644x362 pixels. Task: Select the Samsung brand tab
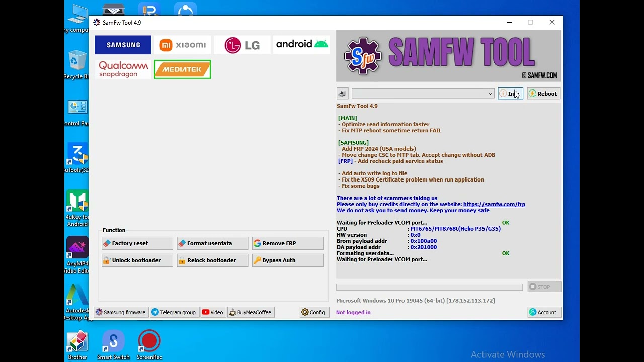coord(123,45)
